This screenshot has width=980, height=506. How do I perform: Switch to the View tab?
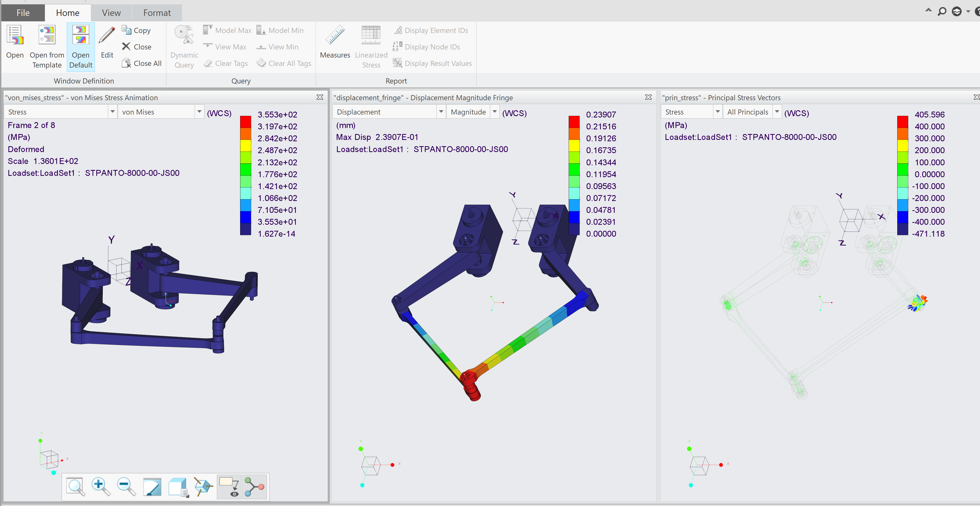111,12
